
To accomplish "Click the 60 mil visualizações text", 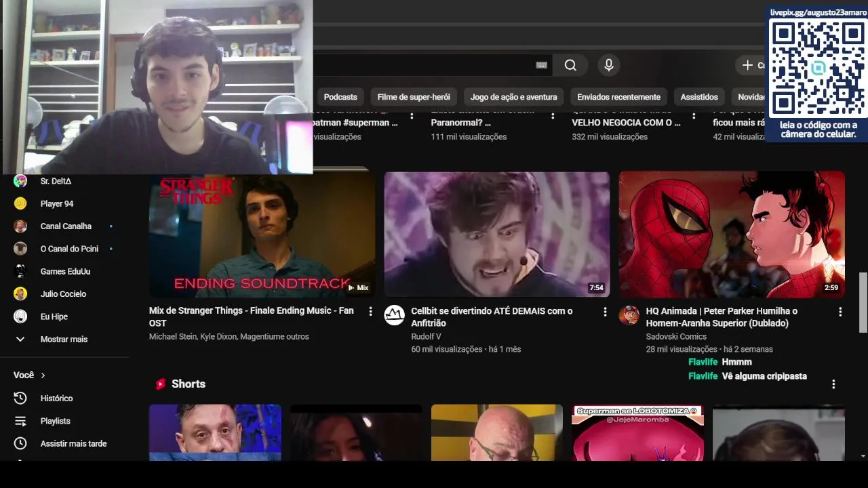I will point(446,349).
